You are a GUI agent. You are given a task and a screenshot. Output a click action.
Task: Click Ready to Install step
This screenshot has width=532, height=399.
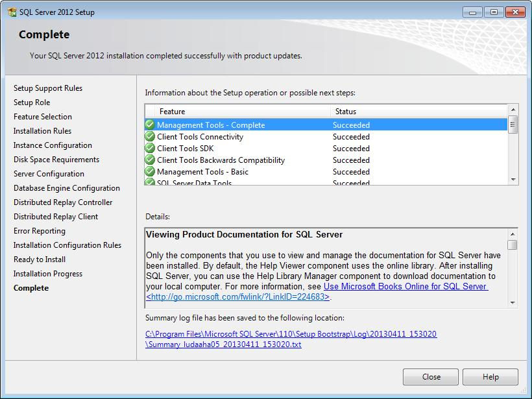pyautogui.click(x=40, y=260)
